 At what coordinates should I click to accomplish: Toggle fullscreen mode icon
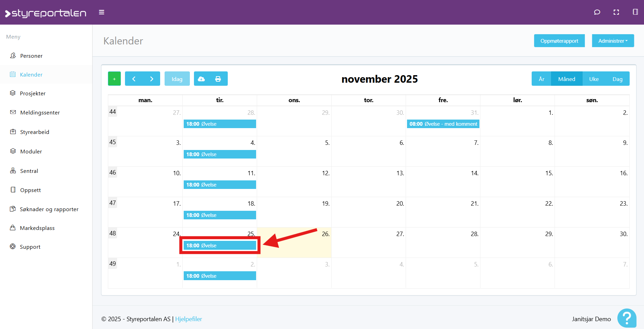coord(616,12)
